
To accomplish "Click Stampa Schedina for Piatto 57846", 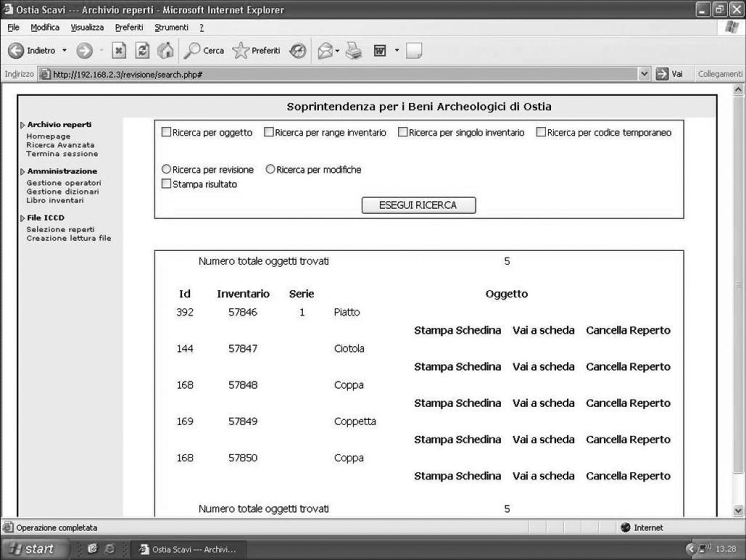I will click(x=457, y=330).
